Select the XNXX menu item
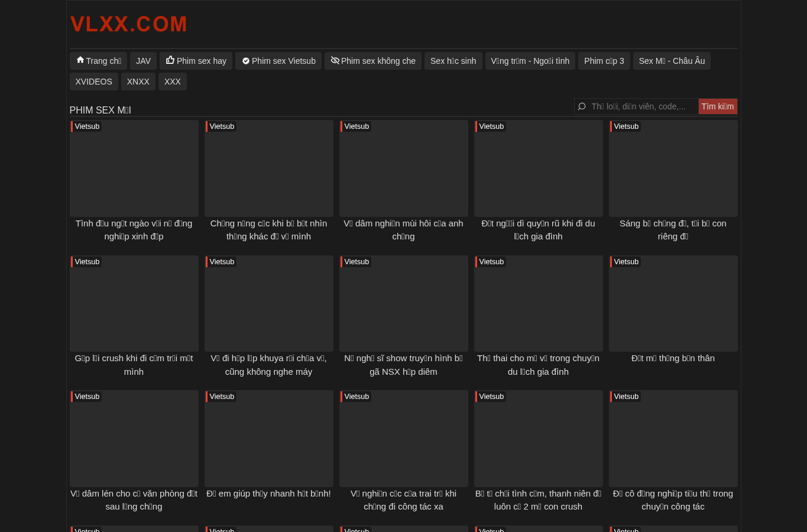 point(138,82)
